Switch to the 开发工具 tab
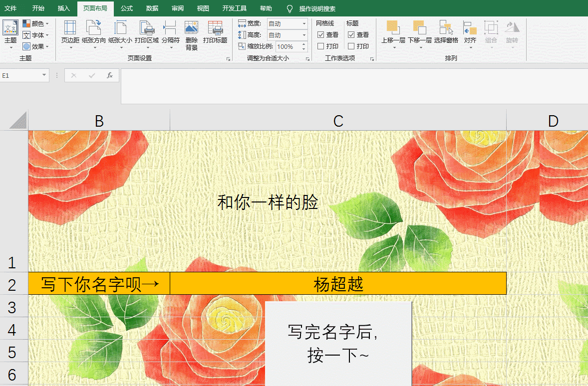This screenshot has width=588, height=386. point(235,8)
